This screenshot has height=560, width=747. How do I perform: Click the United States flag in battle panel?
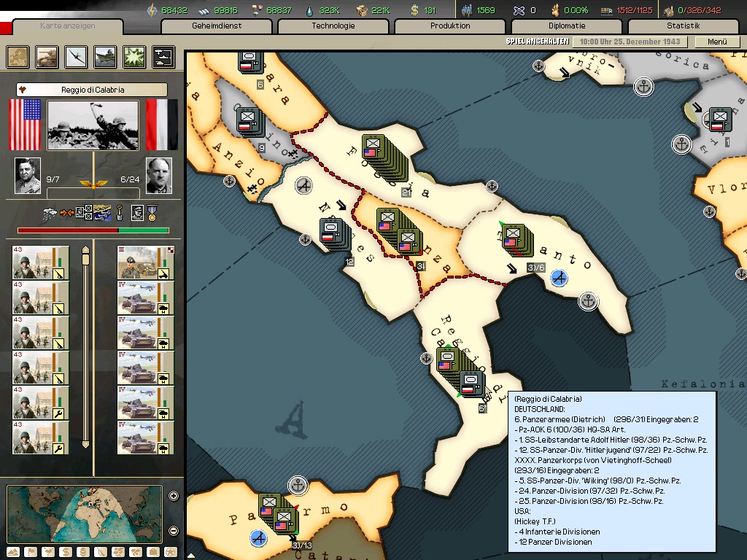(26, 125)
